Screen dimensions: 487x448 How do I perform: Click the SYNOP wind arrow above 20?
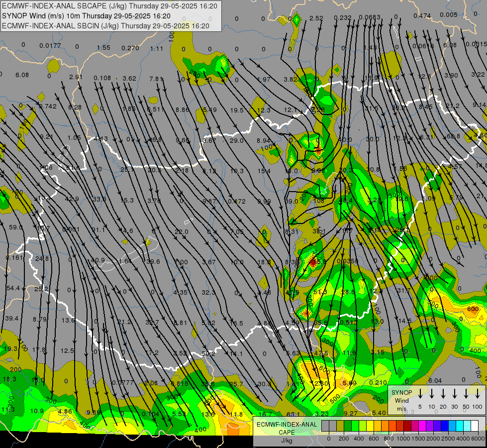click(x=443, y=393)
